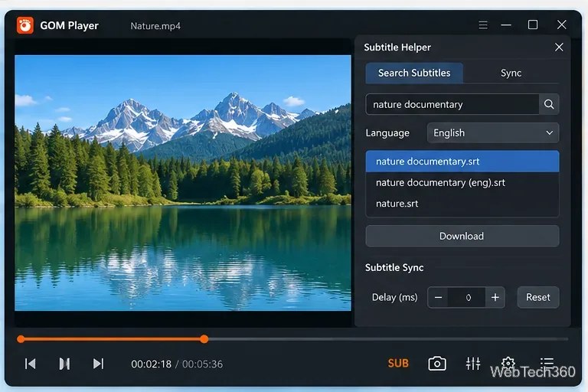Click the total duration 00:05:36
Image resolution: width=588 pixels, height=392 pixels.
[202, 364]
